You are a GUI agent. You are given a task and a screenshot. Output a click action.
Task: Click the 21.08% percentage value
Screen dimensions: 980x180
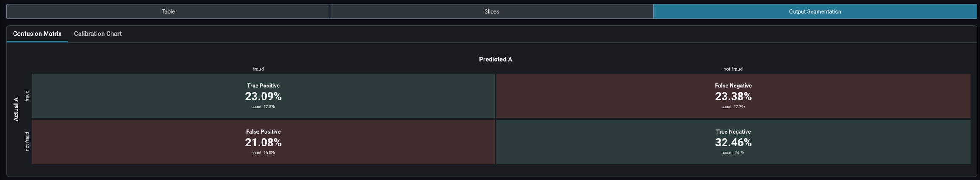point(263,143)
